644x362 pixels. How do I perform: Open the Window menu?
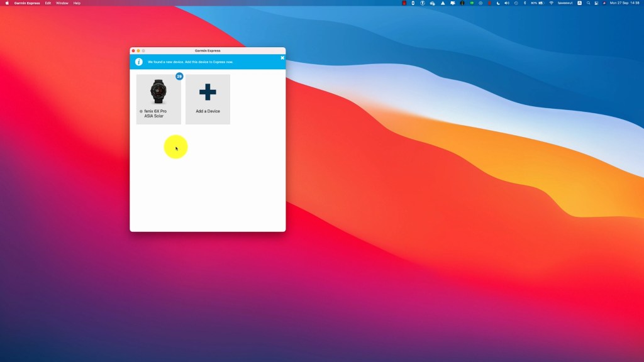(x=62, y=3)
